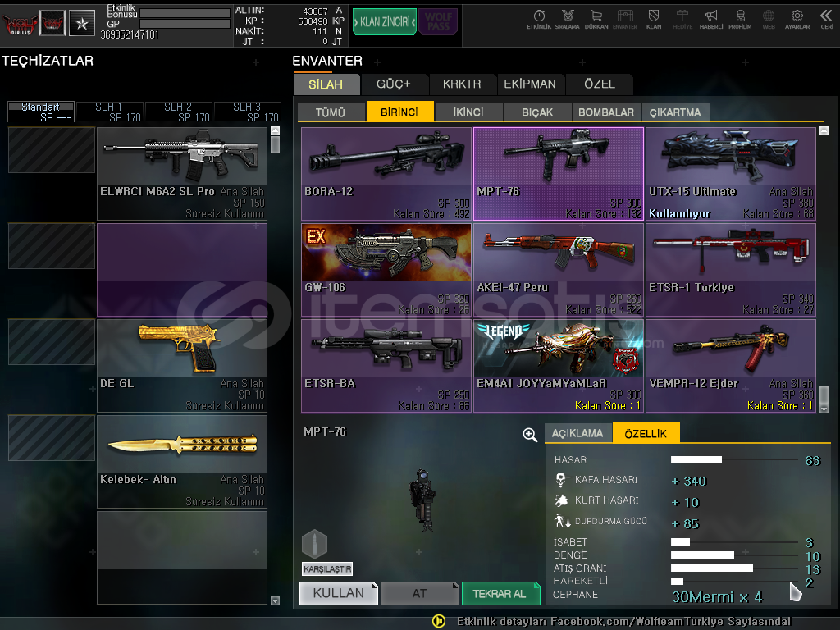Open the Sıralama ranking icon

coord(568,20)
